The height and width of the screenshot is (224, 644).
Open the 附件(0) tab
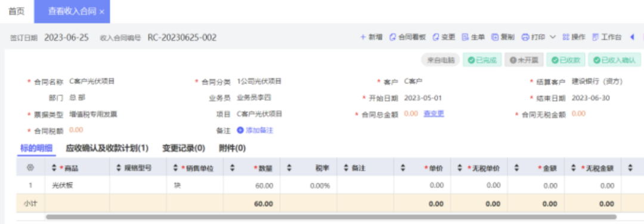233,148
